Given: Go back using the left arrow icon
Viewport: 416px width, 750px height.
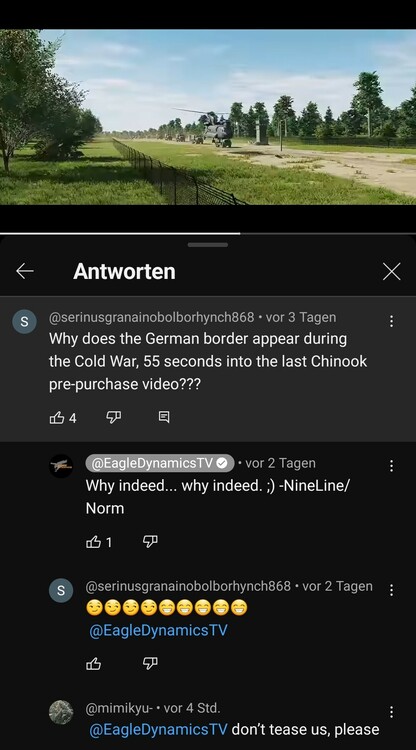Looking at the screenshot, I should (x=25, y=272).
